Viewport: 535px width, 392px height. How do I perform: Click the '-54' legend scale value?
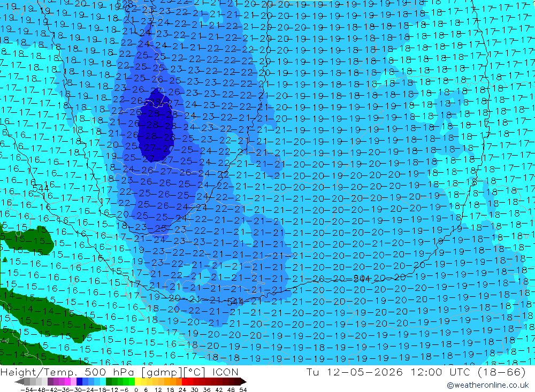(27, 390)
